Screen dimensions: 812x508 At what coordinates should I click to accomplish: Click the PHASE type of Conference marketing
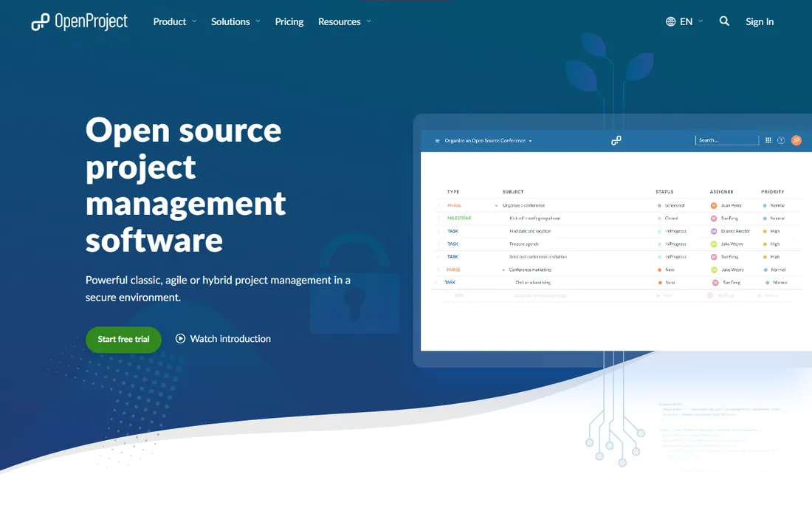point(453,270)
